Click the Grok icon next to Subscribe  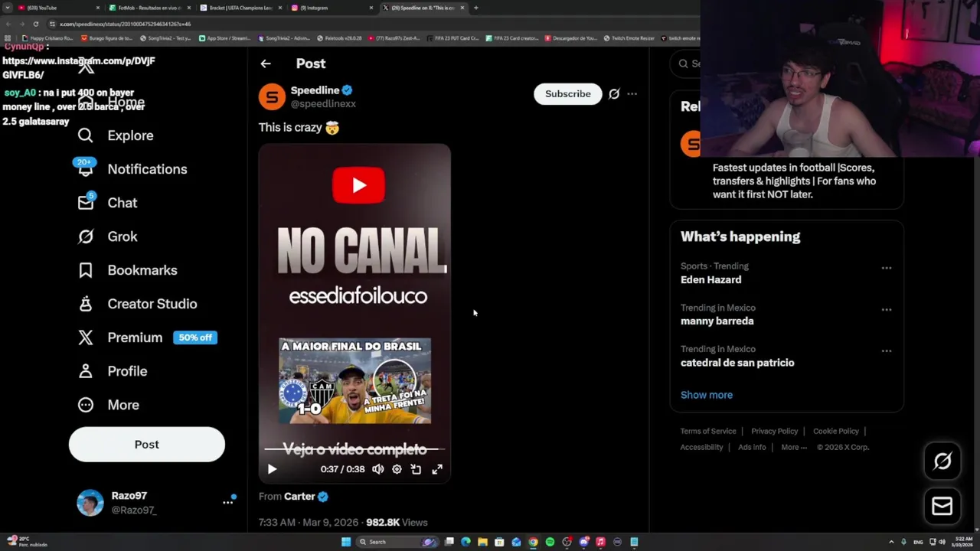(x=614, y=94)
